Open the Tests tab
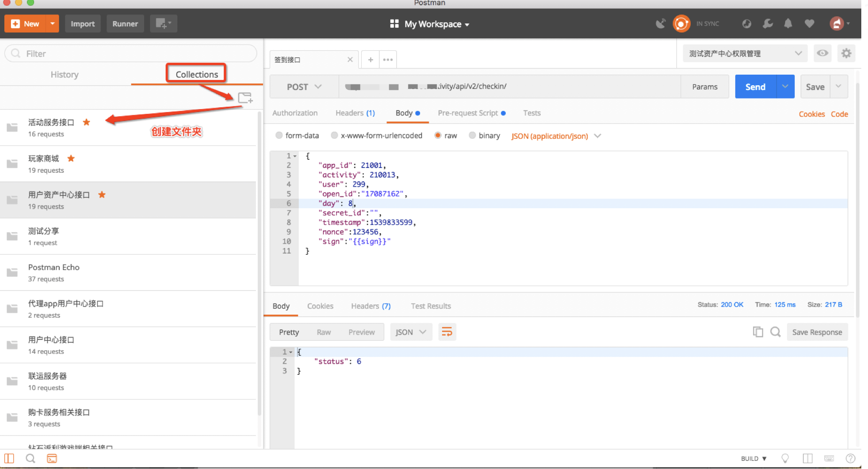Viewport: 868px width, 469px height. 532,113
